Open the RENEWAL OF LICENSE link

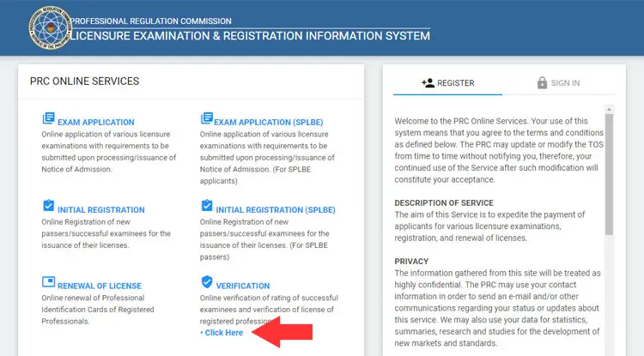(x=100, y=286)
